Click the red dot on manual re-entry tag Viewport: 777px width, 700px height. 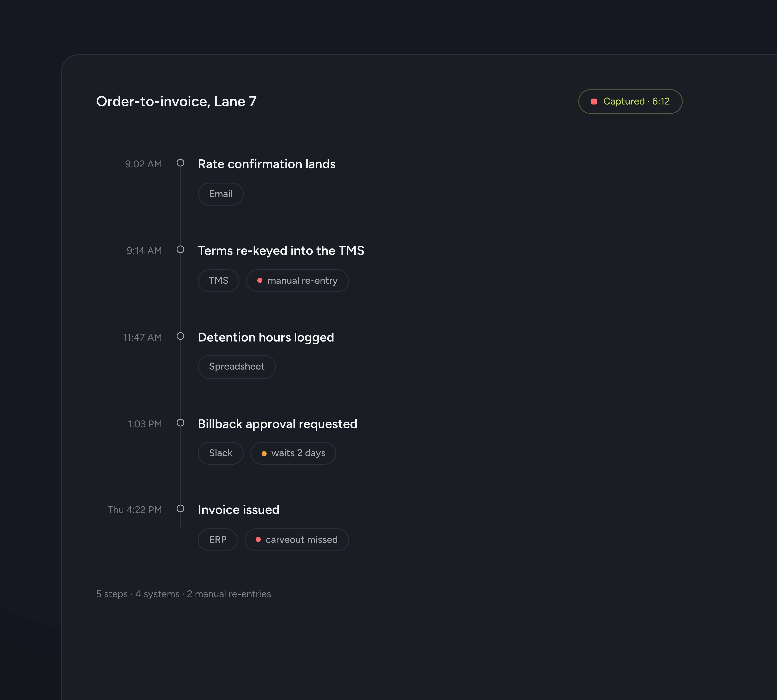point(260,280)
